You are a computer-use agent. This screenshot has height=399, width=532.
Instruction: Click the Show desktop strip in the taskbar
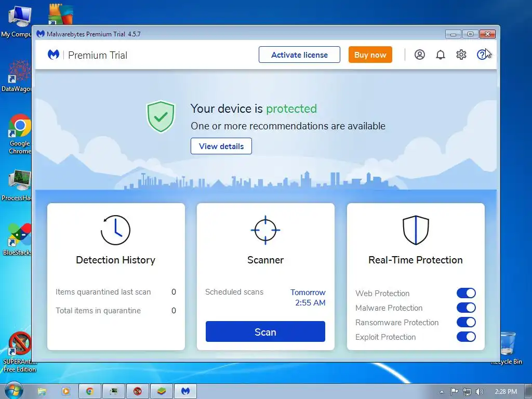(x=528, y=392)
